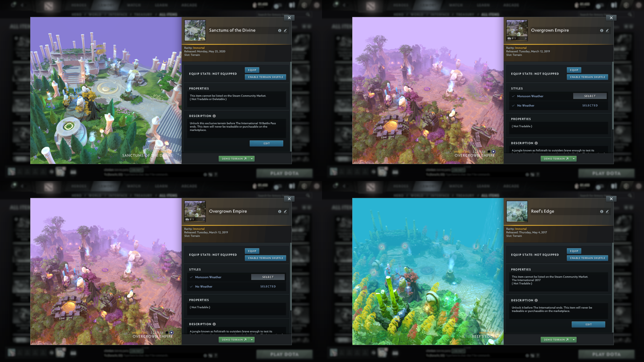The width and height of the screenshot is (644, 362).
Task: Click Dota logo above Sanctums of the Divine dialog
Action: click(49, 6)
